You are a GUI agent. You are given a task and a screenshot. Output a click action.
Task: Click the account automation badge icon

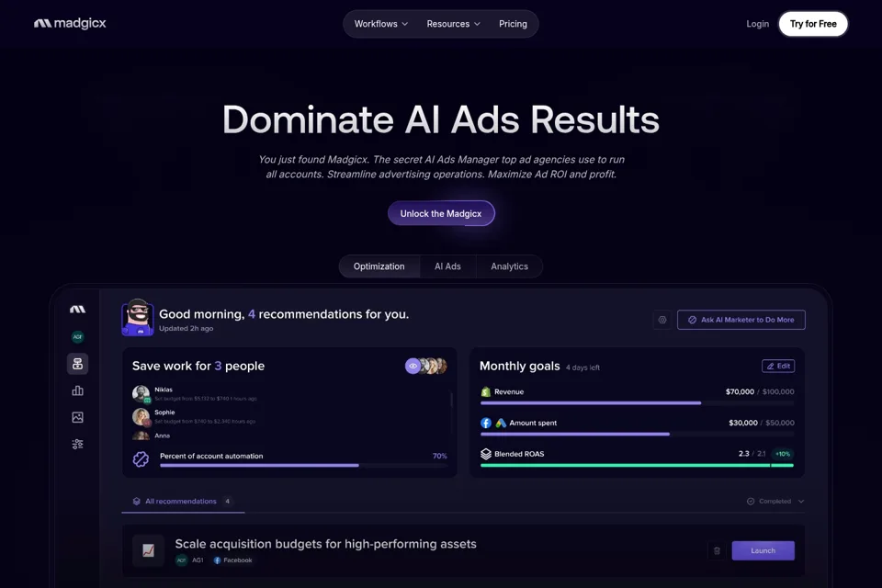click(141, 459)
